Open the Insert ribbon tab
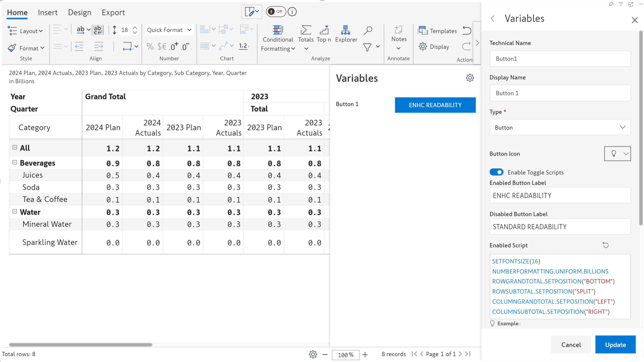 click(x=47, y=12)
